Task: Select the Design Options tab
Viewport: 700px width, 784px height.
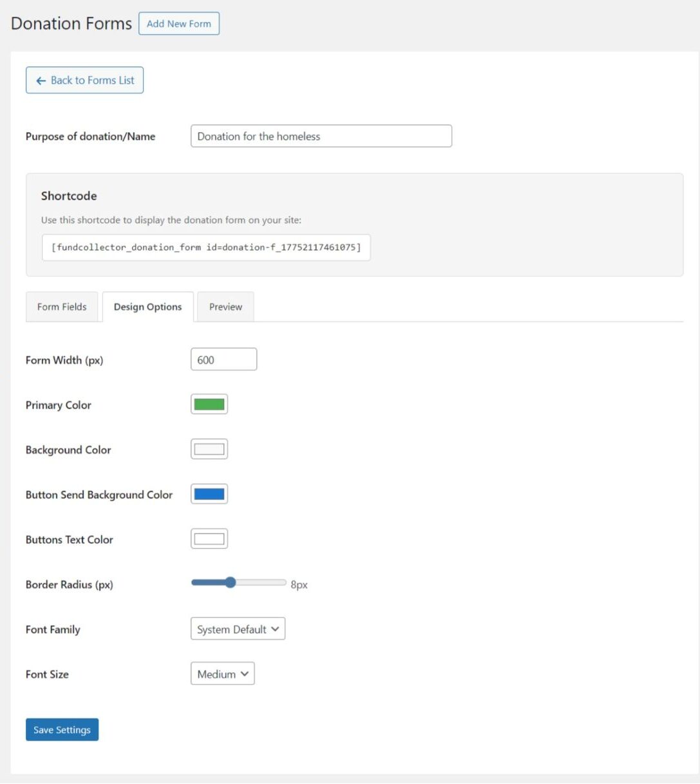Action: click(147, 307)
